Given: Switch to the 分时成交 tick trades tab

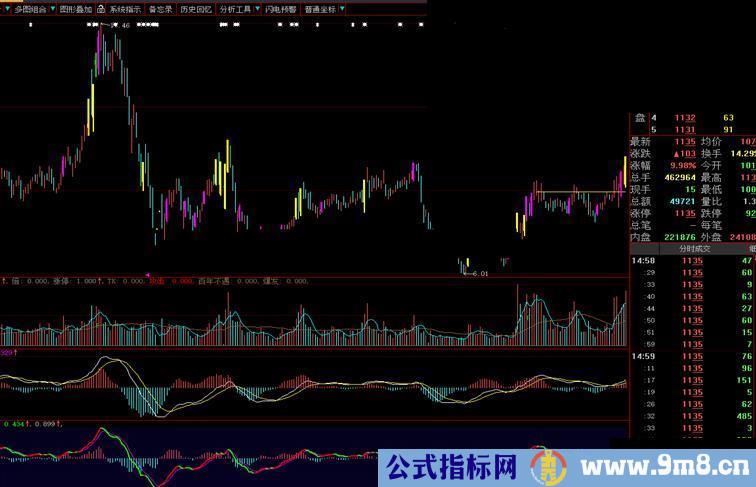Looking at the screenshot, I should click(x=695, y=249).
